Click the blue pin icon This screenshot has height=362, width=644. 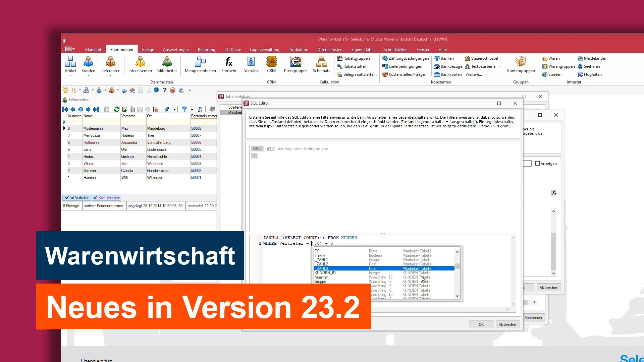pyautogui.click(x=167, y=109)
